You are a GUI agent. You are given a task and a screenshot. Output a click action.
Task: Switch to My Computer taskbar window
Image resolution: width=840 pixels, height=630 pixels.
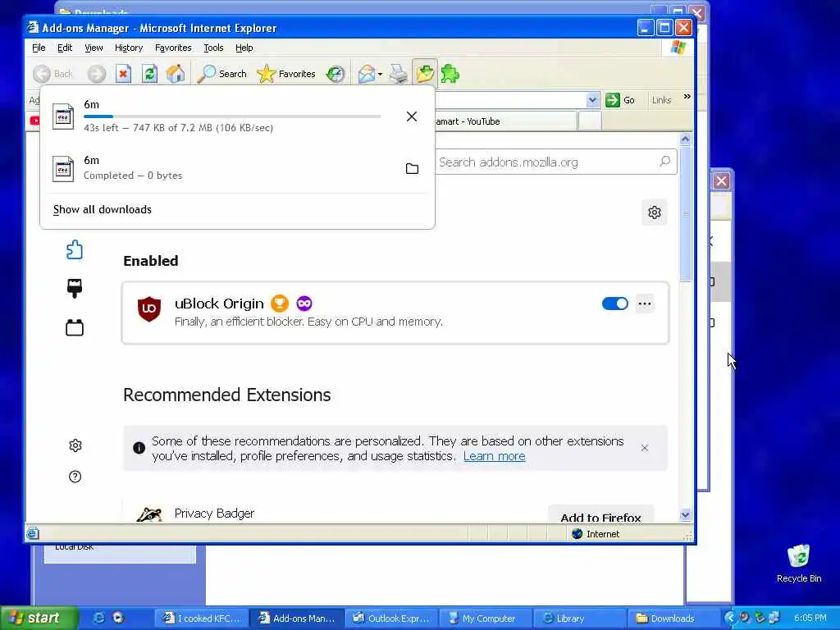click(x=486, y=619)
